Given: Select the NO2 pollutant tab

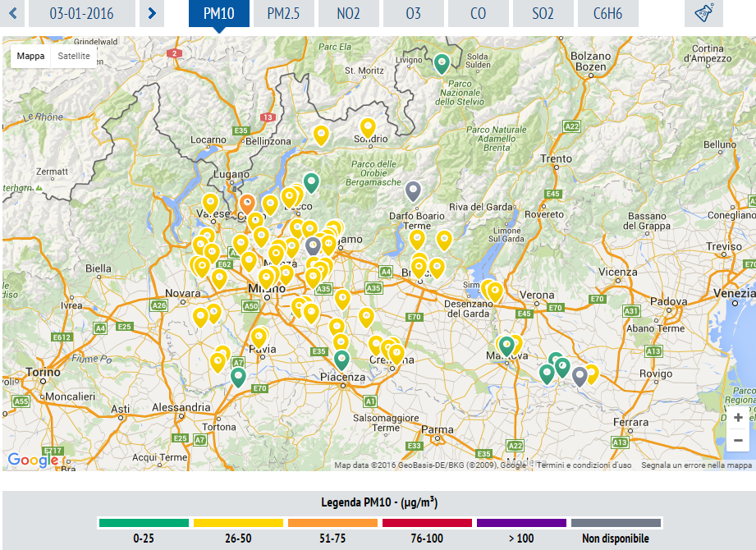Looking at the screenshot, I should [348, 13].
